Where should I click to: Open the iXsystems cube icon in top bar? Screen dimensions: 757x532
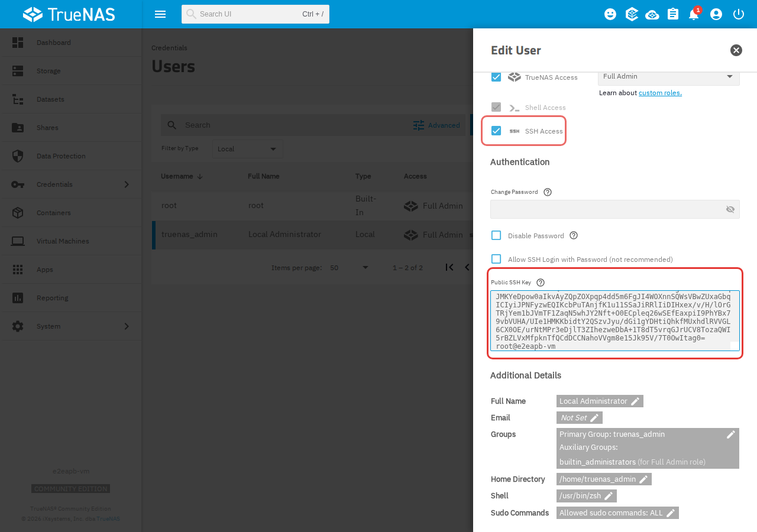pyautogui.click(x=632, y=14)
